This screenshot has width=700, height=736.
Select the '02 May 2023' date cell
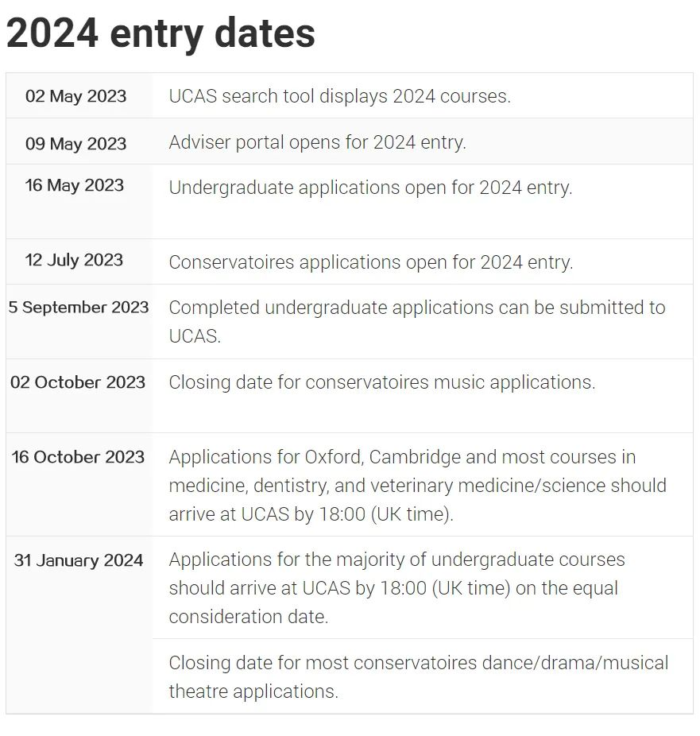pyautogui.click(x=76, y=96)
